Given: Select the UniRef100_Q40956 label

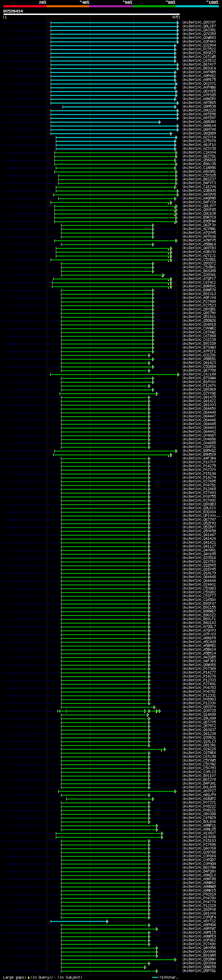Looking at the screenshot, I should click(199, 948).
